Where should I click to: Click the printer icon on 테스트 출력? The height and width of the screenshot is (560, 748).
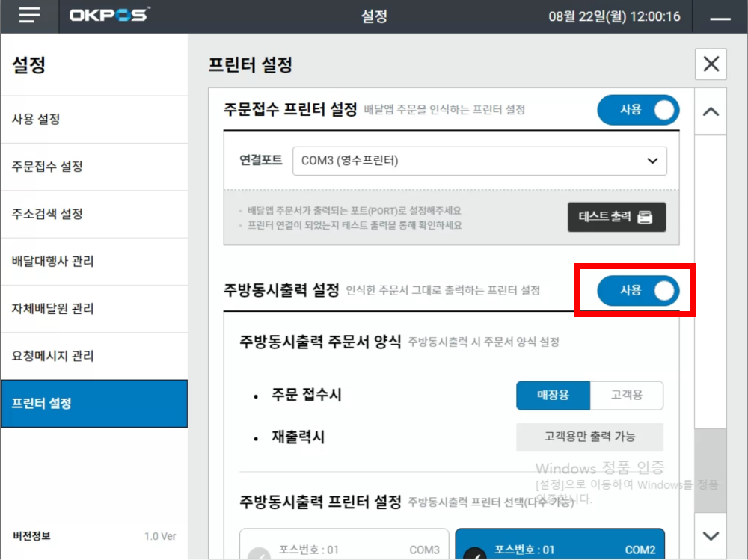[x=645, y=218]
